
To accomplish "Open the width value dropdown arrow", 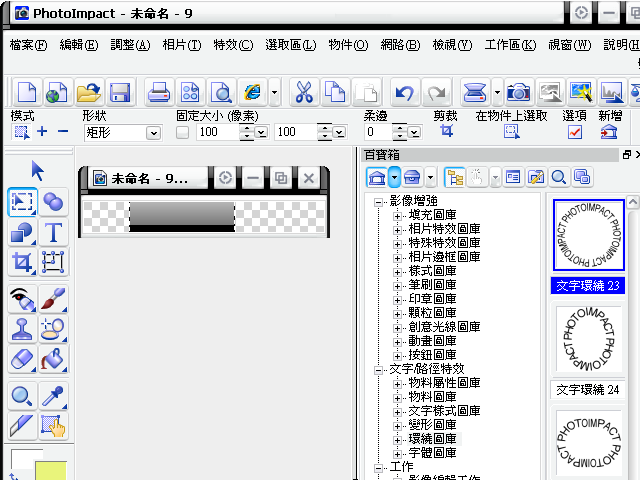I will pyautogui.click(x=261, y=133).
